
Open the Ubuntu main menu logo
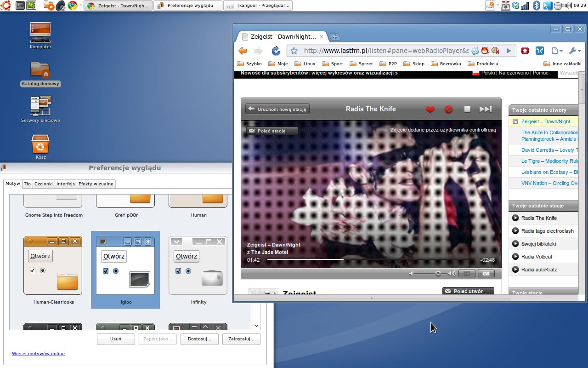(x=6, y=6)
